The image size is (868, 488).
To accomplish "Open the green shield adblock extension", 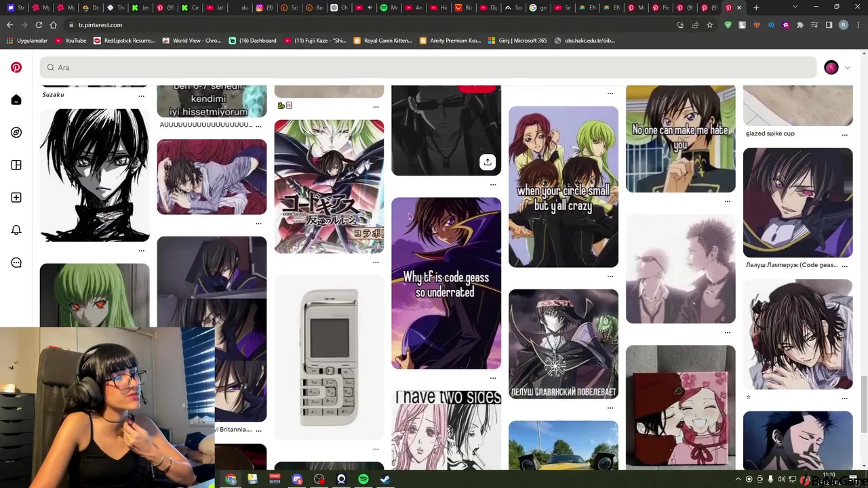I will [x=728, y=25].
